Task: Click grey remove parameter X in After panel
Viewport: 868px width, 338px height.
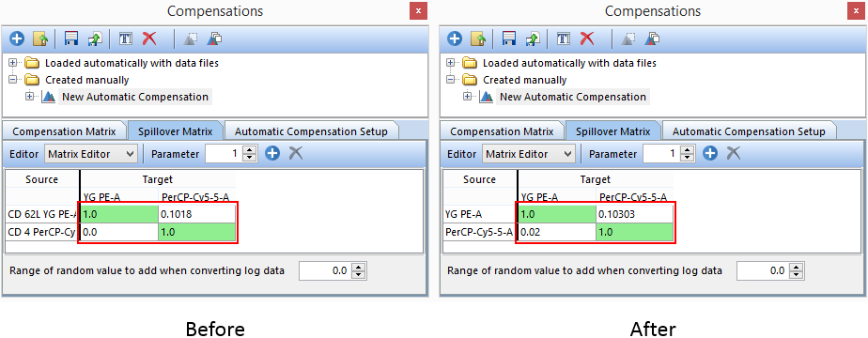Action: pos(734,153)
